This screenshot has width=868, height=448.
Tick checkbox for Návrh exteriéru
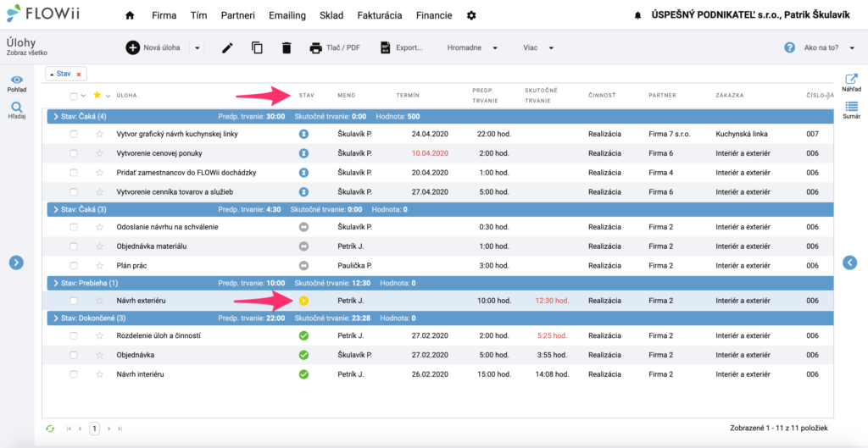(x=74, y=301)
